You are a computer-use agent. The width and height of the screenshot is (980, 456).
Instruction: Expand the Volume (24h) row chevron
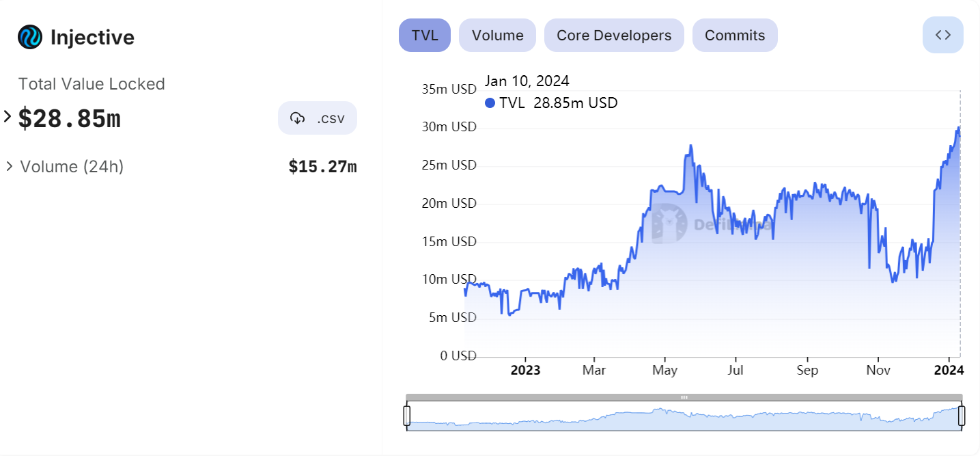[x=9, y=166]
